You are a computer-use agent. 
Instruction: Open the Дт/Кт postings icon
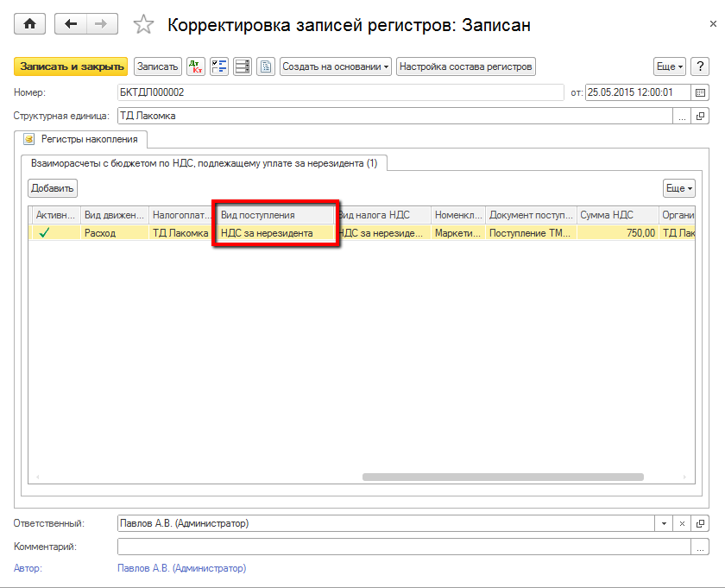coord(196,66)
